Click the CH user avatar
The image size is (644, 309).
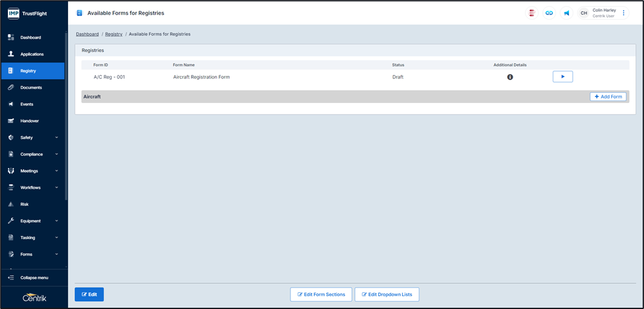coord(584,13)
